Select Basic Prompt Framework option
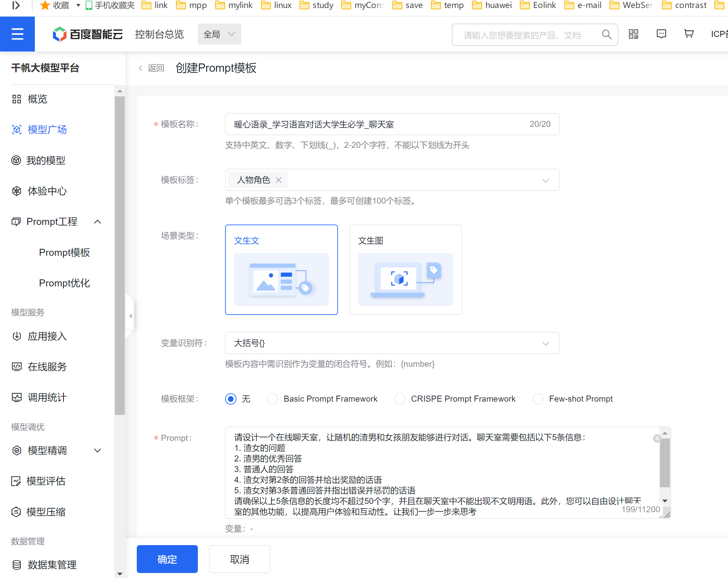 pos(273,399)
